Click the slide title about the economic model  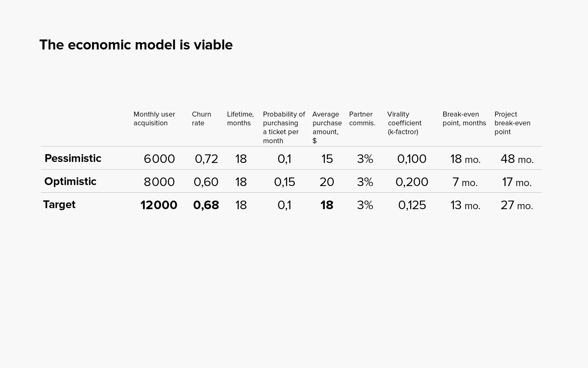tap(136, 45)
